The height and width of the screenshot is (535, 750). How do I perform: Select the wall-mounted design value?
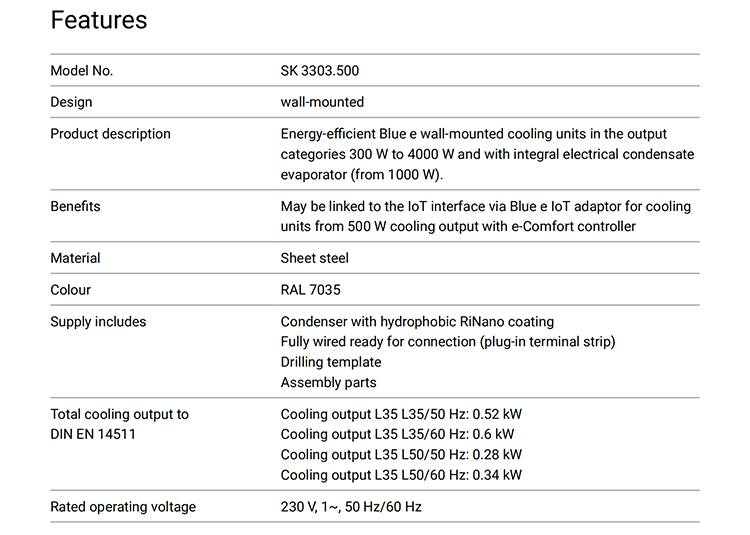(x=322, y=102)
